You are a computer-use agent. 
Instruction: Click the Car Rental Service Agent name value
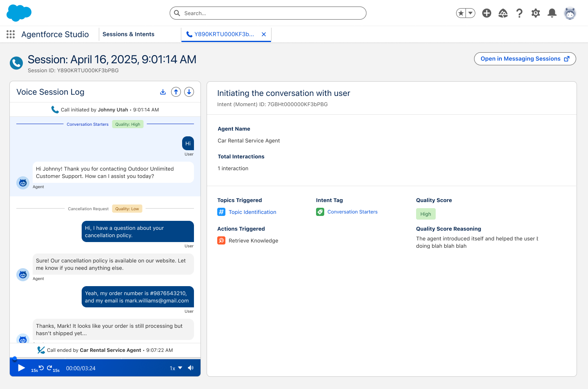pos(249,140)
